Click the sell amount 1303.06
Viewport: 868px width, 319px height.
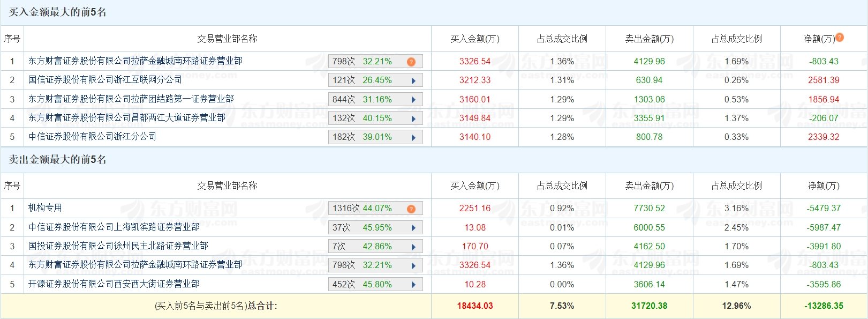[650, 99]
